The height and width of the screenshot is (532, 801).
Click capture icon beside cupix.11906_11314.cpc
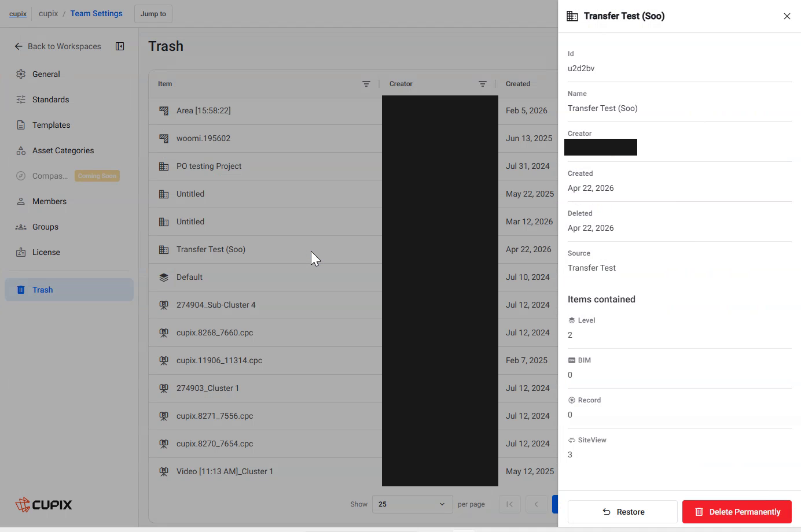point(164,360)
